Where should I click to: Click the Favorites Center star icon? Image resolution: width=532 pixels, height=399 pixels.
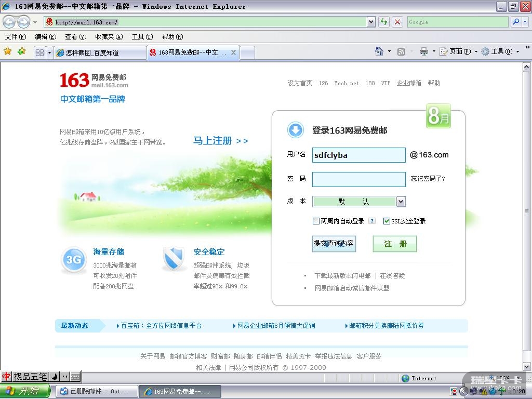tap(7, 51)
